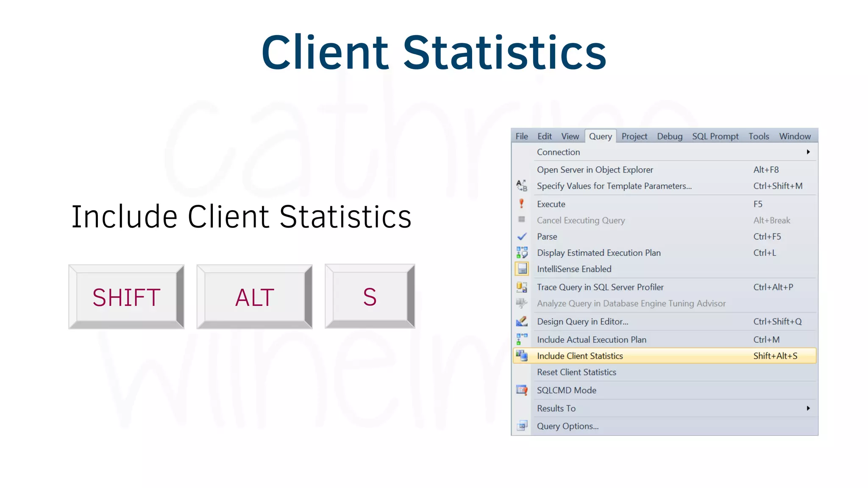Expand the Results To submenu arrow

[808, 408]
